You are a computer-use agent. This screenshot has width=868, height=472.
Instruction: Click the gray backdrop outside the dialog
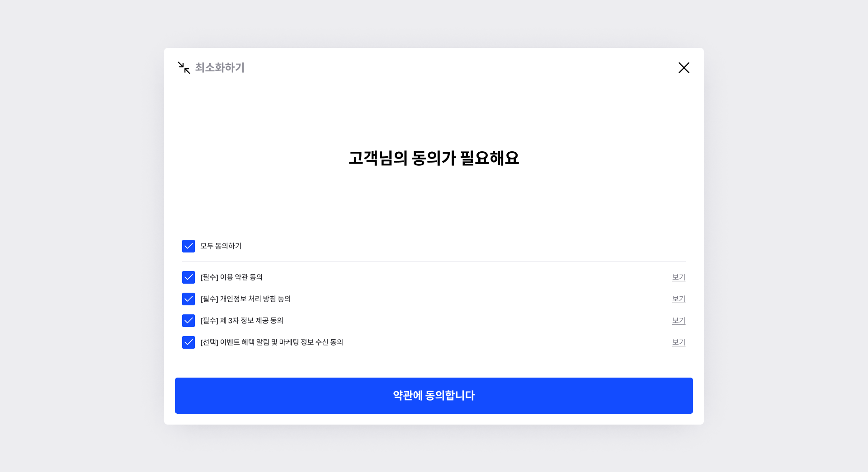[81, 235]
